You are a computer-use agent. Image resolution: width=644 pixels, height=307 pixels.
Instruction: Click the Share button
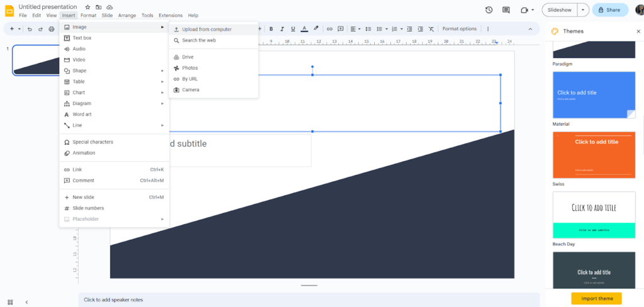(x=609, y=10)
